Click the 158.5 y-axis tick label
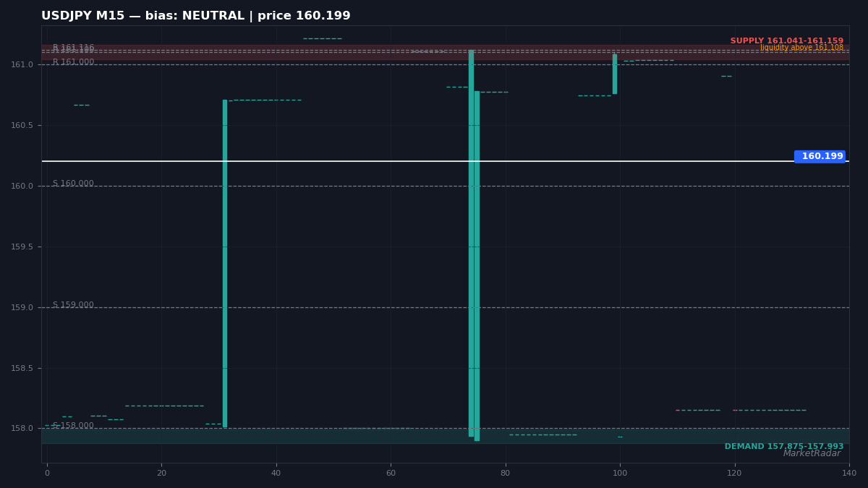The image size is (868, 488). 22,369
